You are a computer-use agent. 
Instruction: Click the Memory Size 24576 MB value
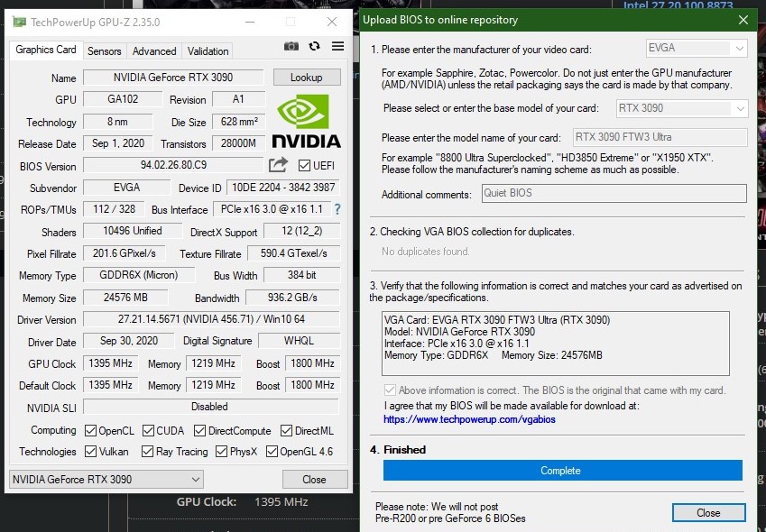[125, 298]
